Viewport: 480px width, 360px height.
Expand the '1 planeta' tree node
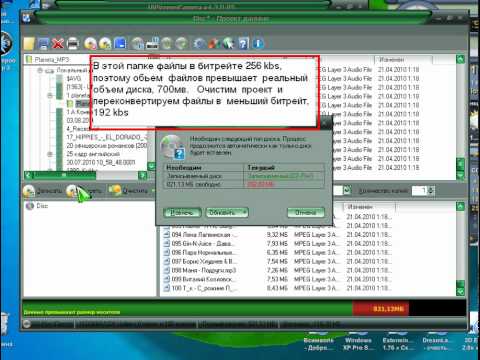(50, 95)
